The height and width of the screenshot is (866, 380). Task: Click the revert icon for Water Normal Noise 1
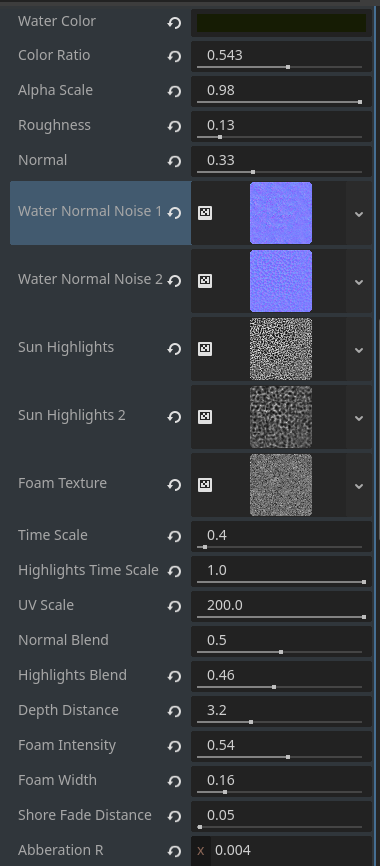(174, 213)
